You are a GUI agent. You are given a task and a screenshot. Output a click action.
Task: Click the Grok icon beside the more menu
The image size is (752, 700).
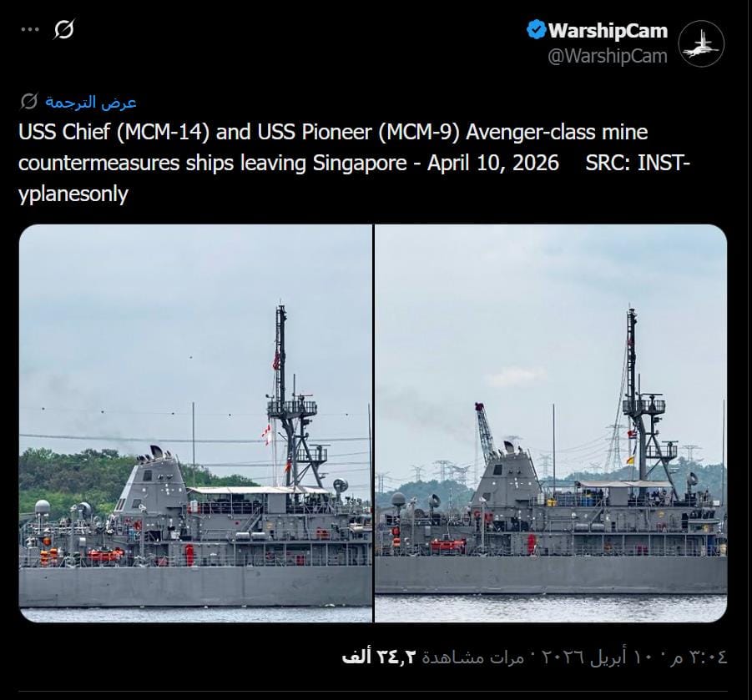click(x=63, y=30)
